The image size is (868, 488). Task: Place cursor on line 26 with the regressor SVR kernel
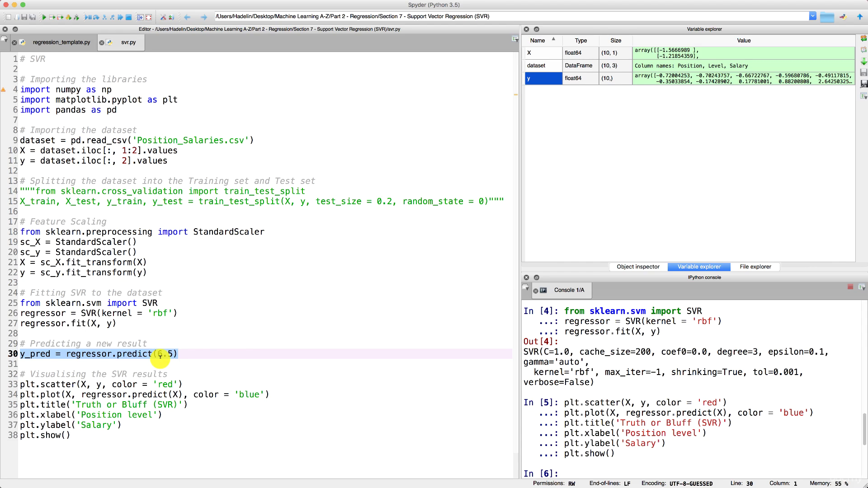coord(99,313)
